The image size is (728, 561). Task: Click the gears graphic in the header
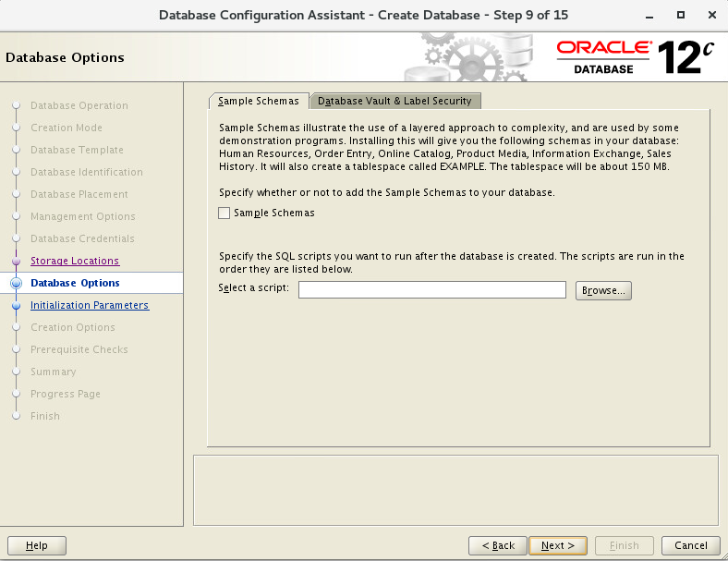tap(468, 57)
